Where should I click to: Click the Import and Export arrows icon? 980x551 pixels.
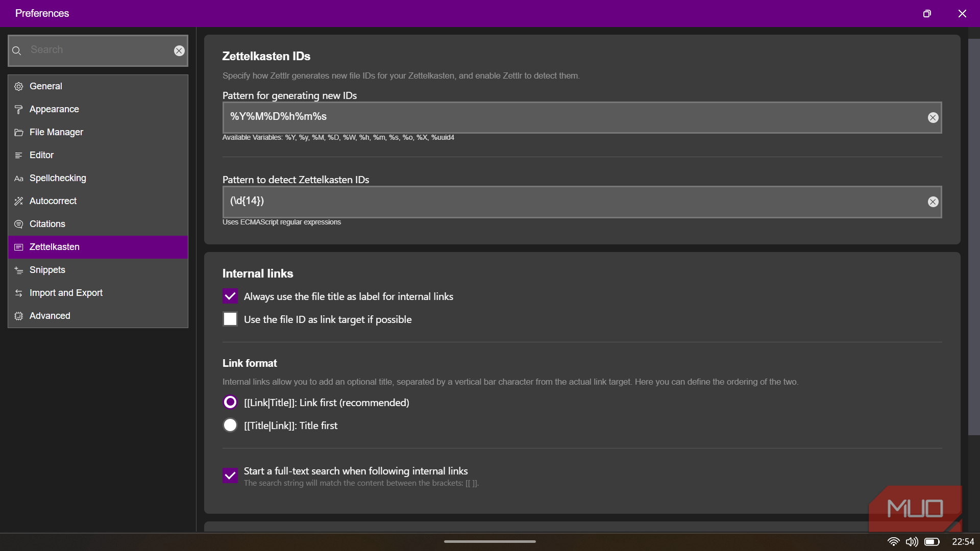click(19, 293)
